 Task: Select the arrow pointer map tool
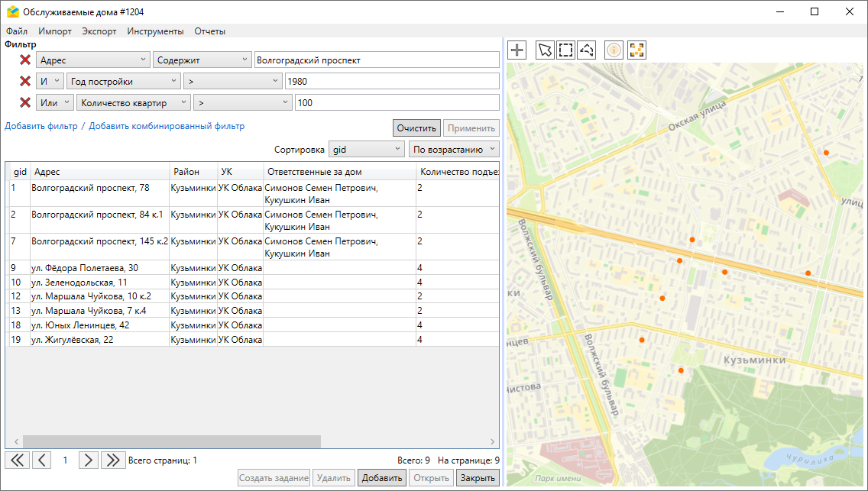pos(545,50)
